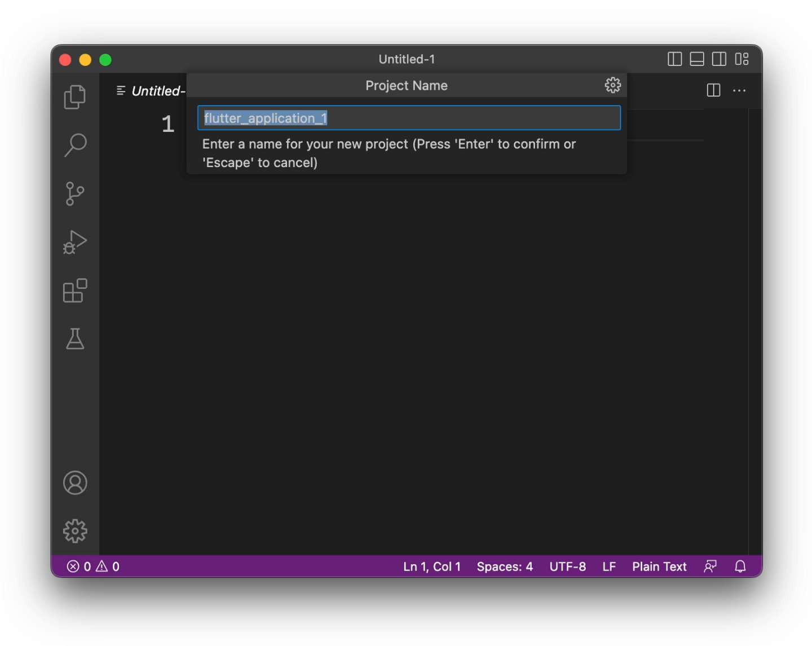Open the Manage menu via settings gear
This screenshot has width=812, height=646.
coord(75,530)
